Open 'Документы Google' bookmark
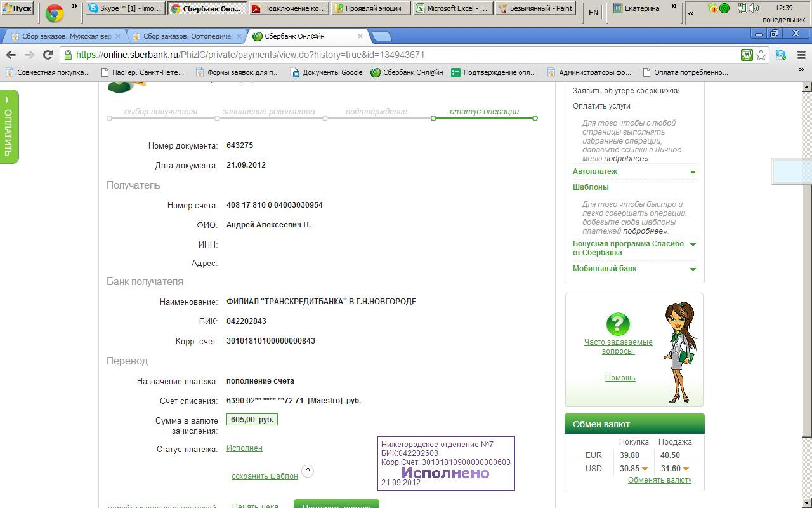Screen dimensions: 812x508 [326, 72]
